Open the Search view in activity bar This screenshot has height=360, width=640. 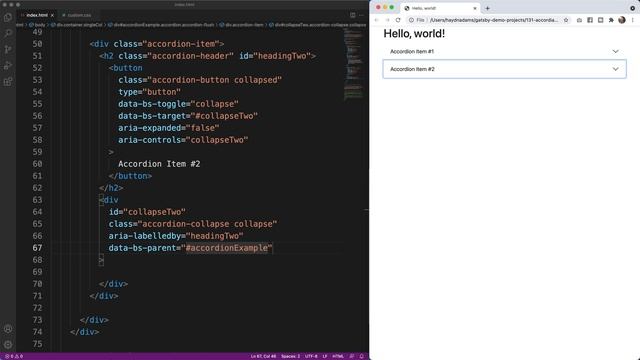8,33
